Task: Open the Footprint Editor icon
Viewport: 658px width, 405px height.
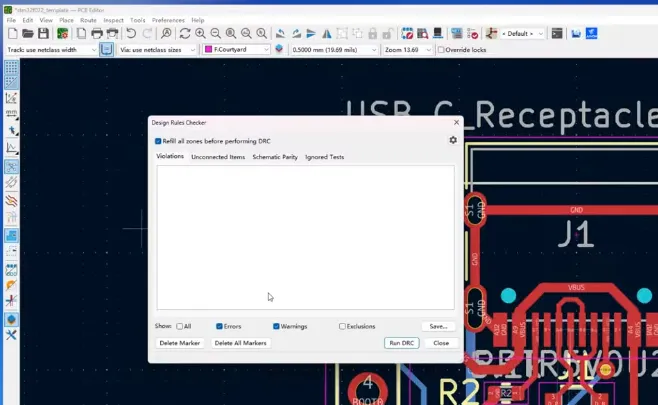Action: [407, 34]
